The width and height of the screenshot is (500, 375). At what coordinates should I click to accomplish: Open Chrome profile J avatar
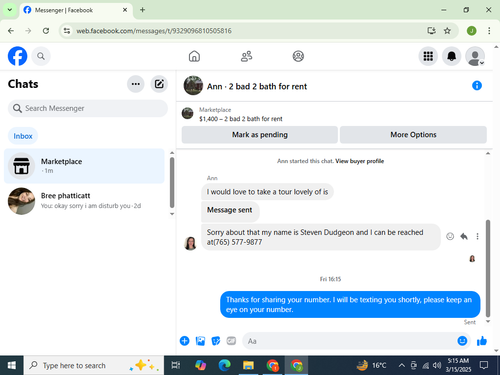(x=471, y=31)
